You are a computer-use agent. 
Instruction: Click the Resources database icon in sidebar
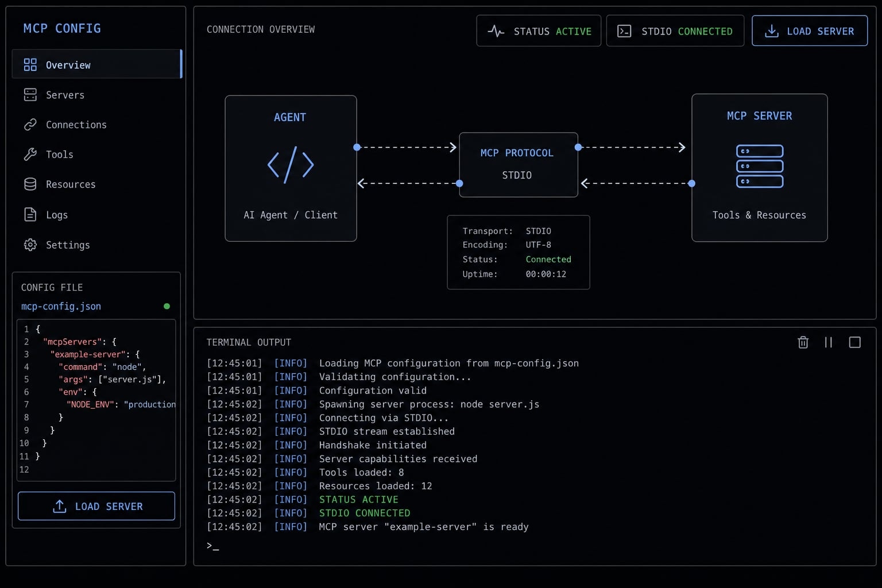click(30, 184)
